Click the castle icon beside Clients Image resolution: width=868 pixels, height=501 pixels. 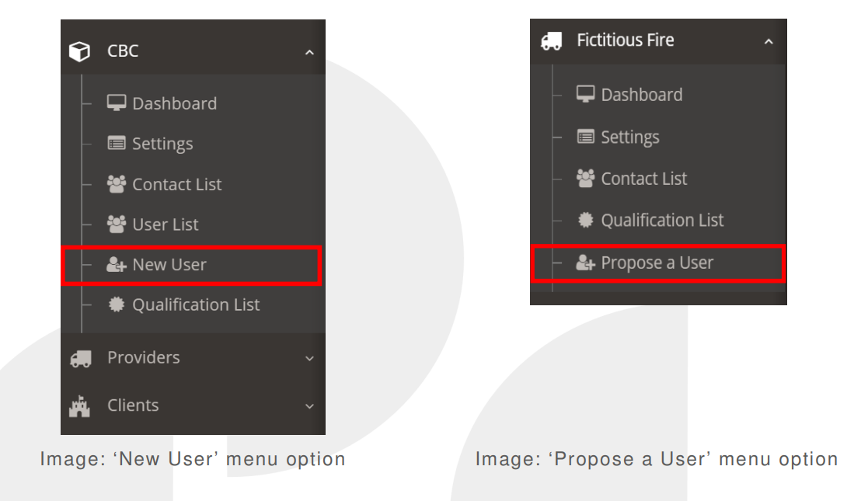[80, 405]
